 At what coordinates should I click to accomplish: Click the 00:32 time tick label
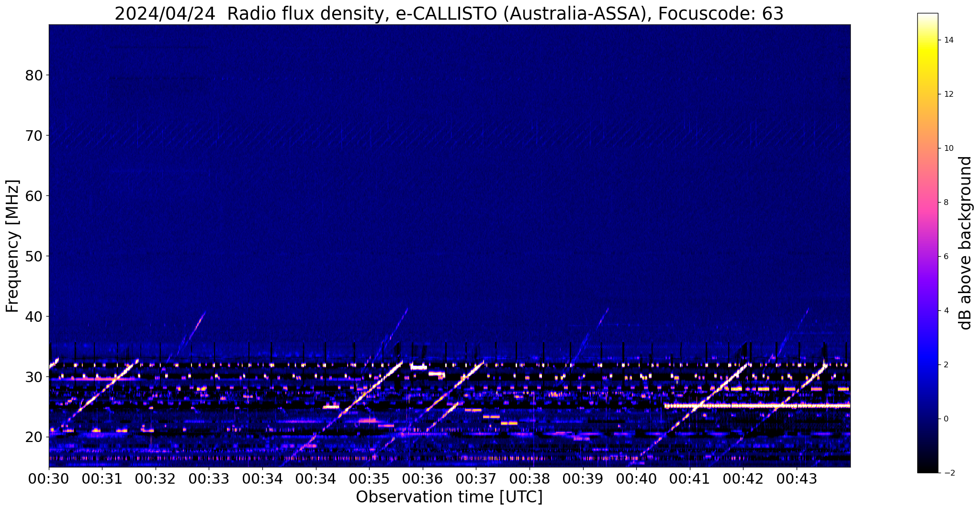156,479
